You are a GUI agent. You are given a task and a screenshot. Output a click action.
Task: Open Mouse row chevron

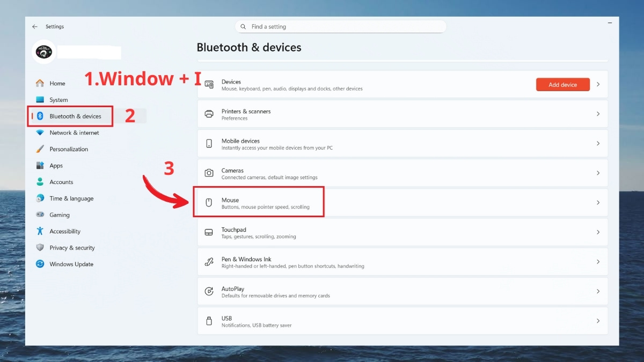pyautogui.click(x=598, y=203)
